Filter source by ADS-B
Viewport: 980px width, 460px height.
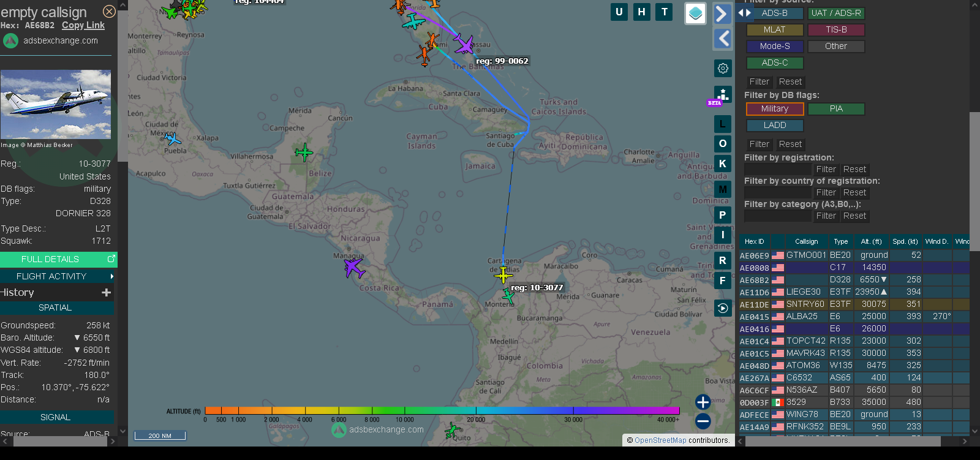click(775, 13)
